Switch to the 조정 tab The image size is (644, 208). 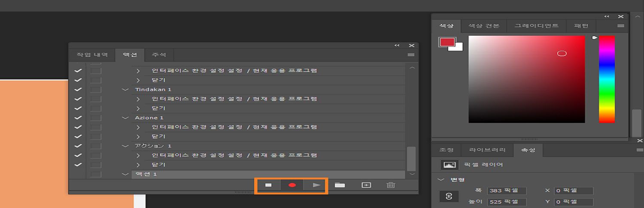447,150
